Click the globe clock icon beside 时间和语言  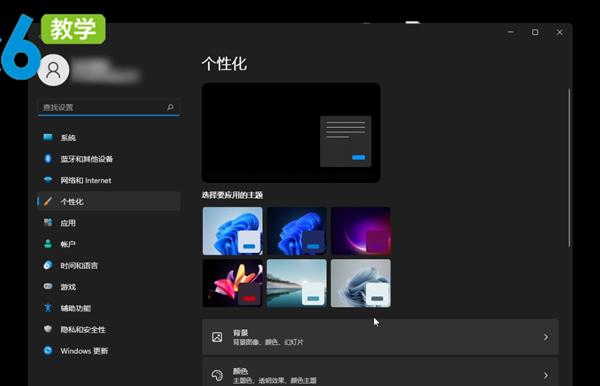pyautogui.click(x=48, y=265)
